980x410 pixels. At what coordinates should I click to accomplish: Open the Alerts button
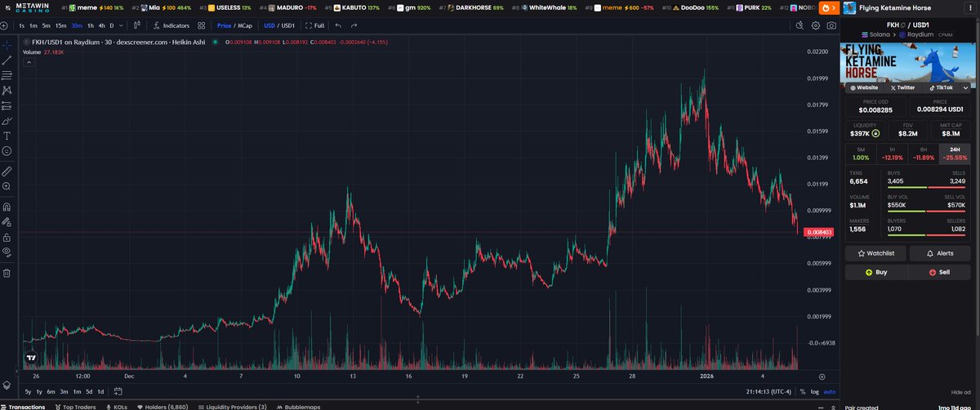coord(940,253)
